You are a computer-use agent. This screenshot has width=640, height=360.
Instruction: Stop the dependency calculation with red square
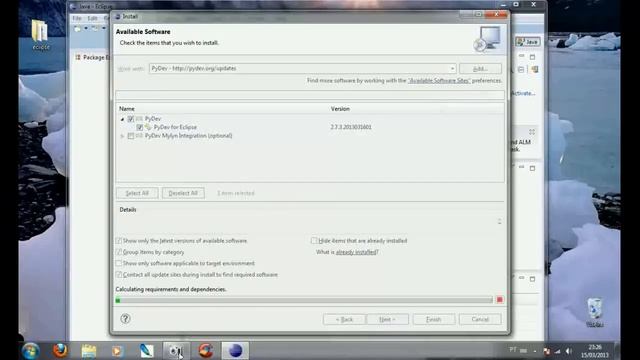click(x=500, y=300)
